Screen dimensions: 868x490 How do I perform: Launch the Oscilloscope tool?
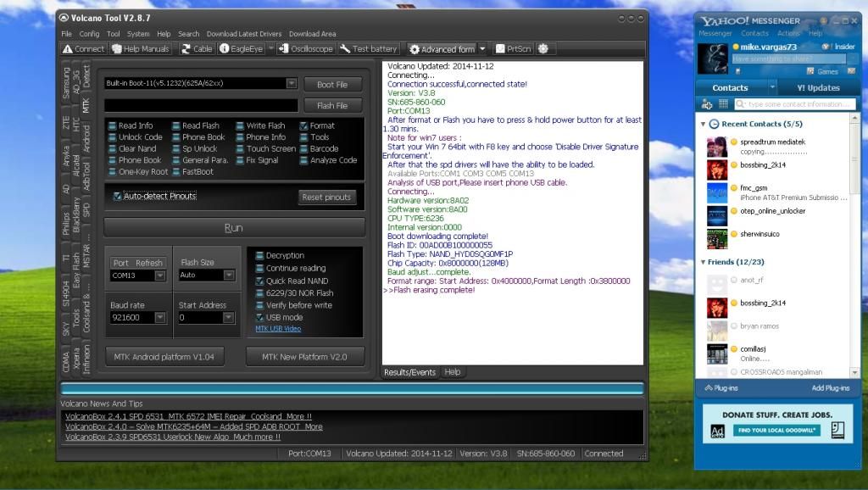[305, 48]
